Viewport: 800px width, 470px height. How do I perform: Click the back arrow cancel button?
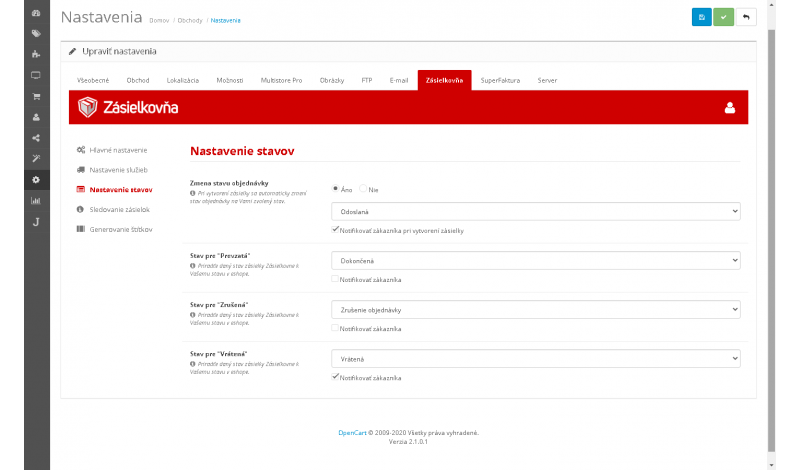point(746,17)
